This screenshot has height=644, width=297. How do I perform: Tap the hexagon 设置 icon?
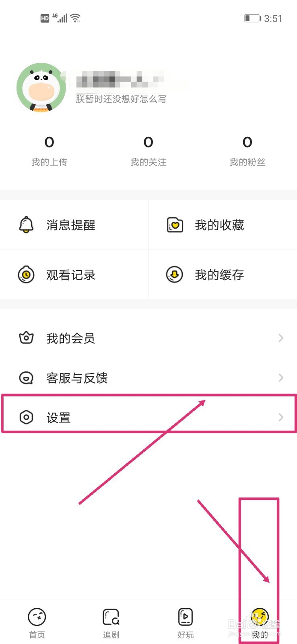point(26,417)
